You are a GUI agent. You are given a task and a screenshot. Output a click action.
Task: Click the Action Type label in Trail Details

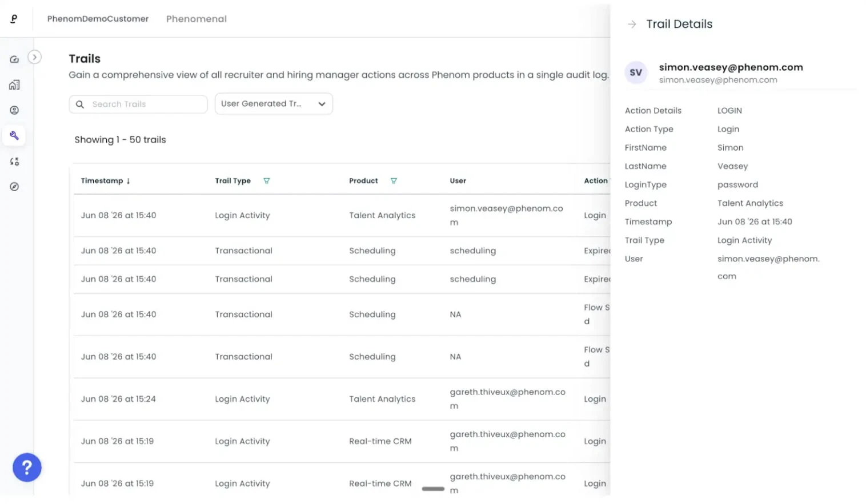(x=649, y=129)
